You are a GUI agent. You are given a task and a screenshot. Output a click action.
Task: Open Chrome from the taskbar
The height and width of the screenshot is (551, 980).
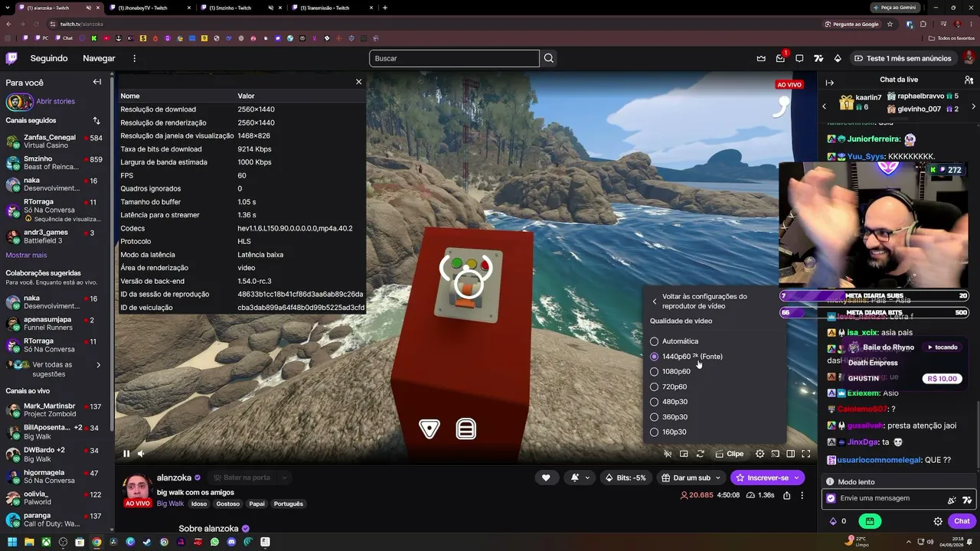96,542
